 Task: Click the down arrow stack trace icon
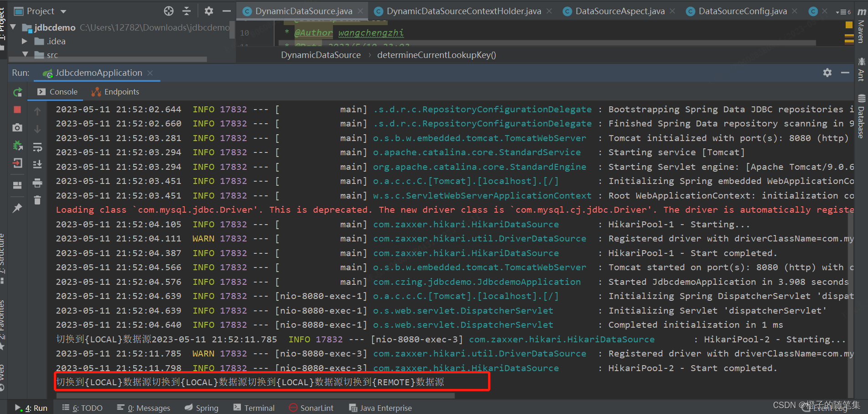pos(37,129)
